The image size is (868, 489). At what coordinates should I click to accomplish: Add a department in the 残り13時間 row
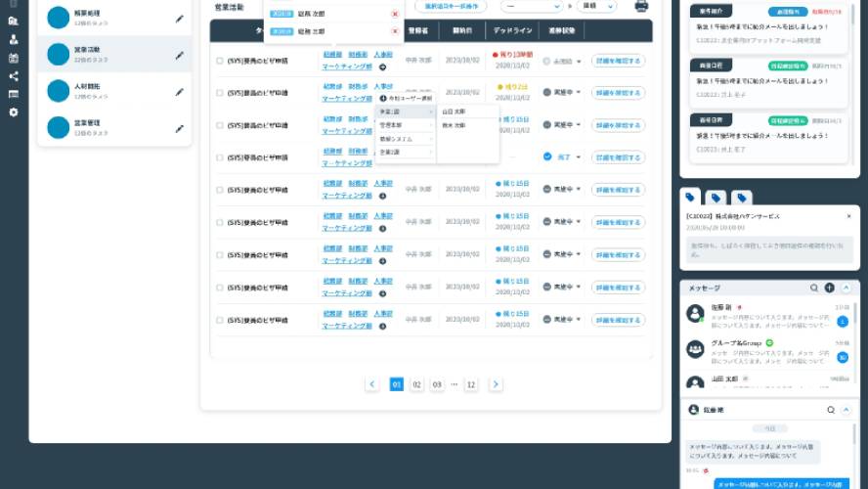[382, 67]
